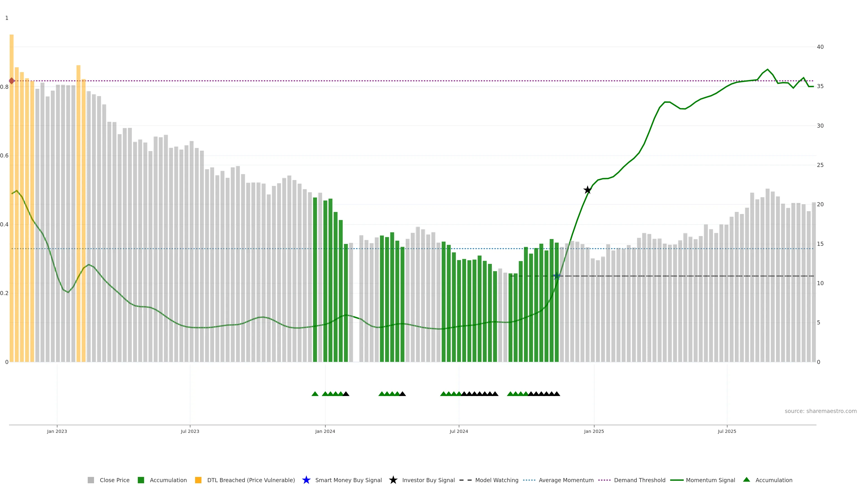Click the Jul 2025 x-axis label
Screen dimensions: 868x488
coord(727,432)
